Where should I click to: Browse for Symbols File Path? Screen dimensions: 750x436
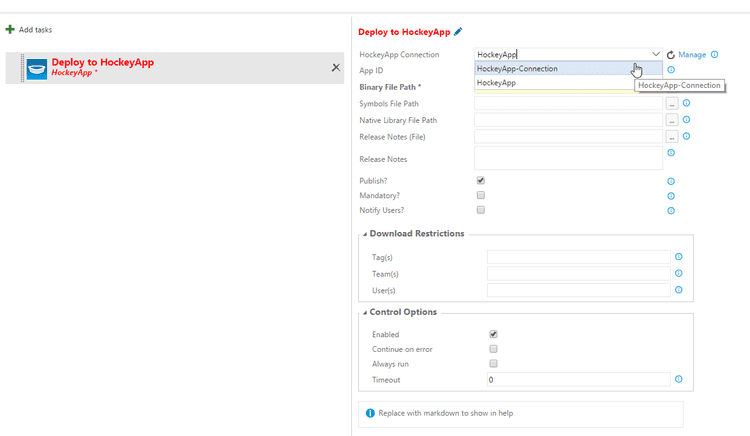pos(672,103)
